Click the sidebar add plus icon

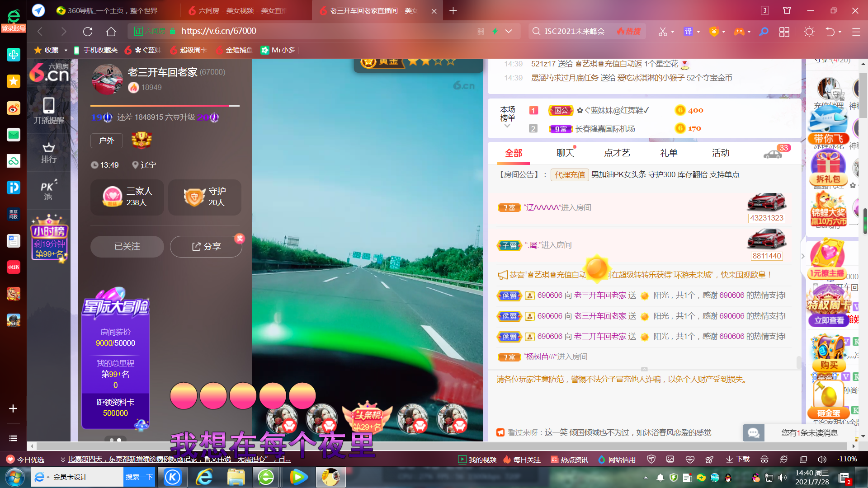13,408
